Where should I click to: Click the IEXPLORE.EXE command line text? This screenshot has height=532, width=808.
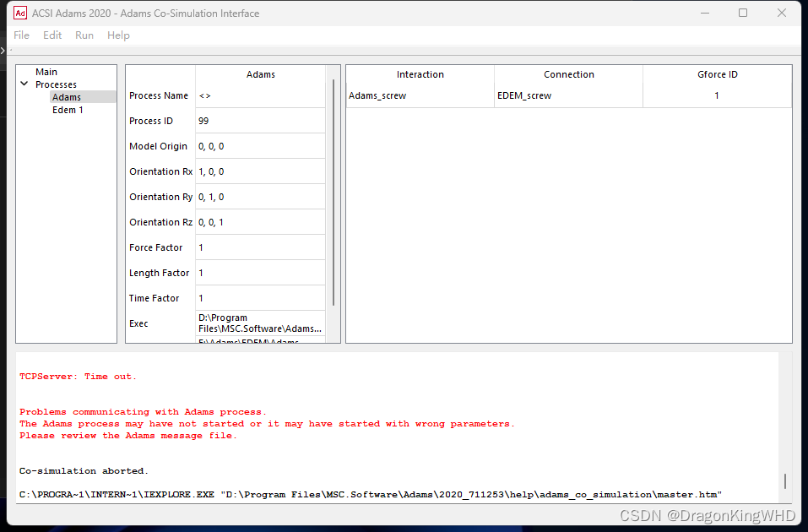(371, 494)
